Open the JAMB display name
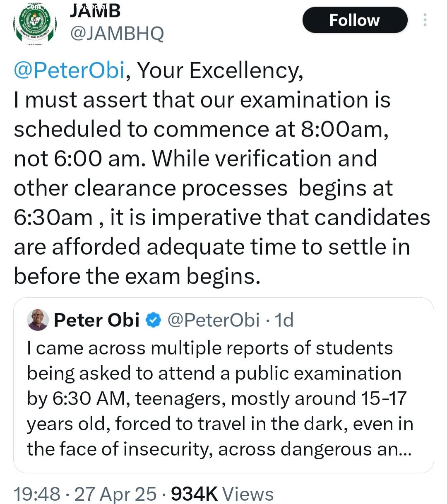 click(95, 11)
